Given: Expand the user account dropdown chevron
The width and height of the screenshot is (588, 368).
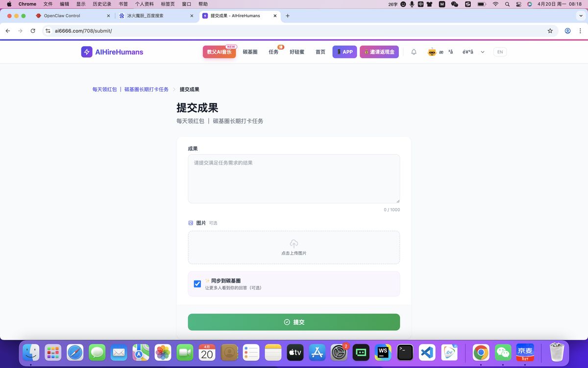Looking at the screenshot, I should point(483,52).
